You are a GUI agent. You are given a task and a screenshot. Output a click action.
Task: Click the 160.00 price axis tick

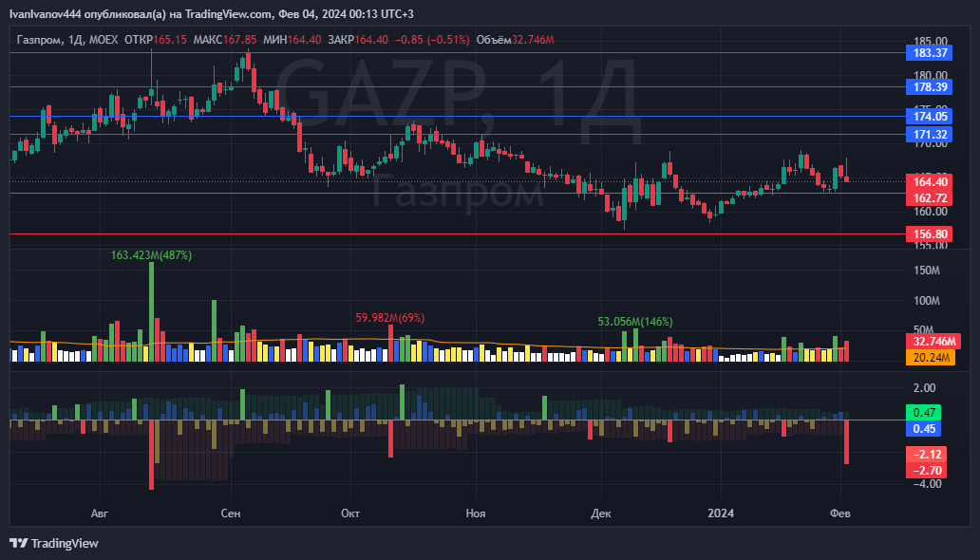(x=930, y=212)
